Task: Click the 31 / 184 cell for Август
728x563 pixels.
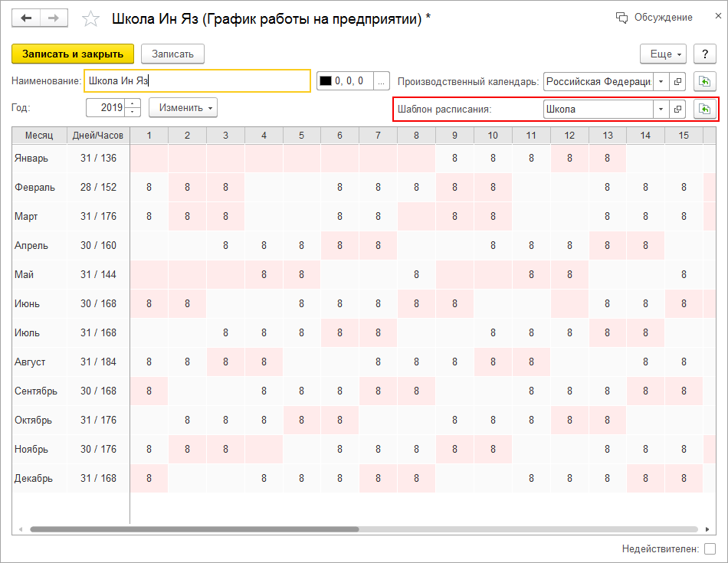Action: click(98, 362)
